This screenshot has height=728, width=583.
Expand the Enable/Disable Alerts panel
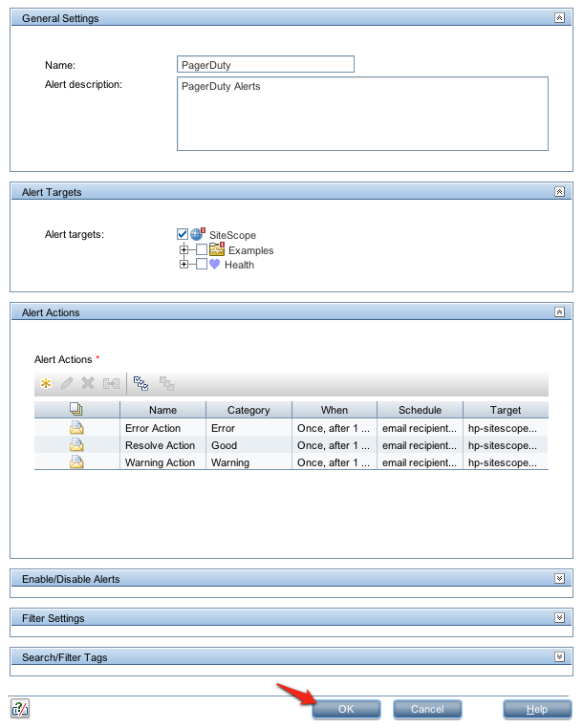[559, 579]
